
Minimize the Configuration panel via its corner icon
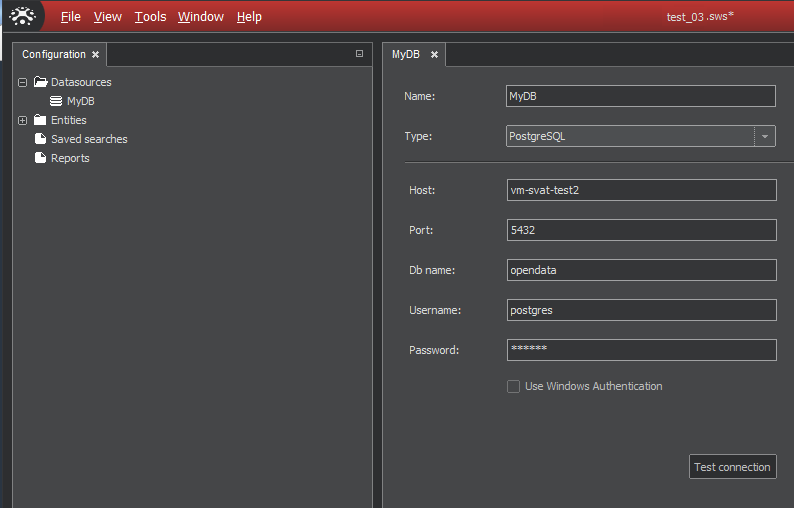pyautogui.click(x=359, y=54)
